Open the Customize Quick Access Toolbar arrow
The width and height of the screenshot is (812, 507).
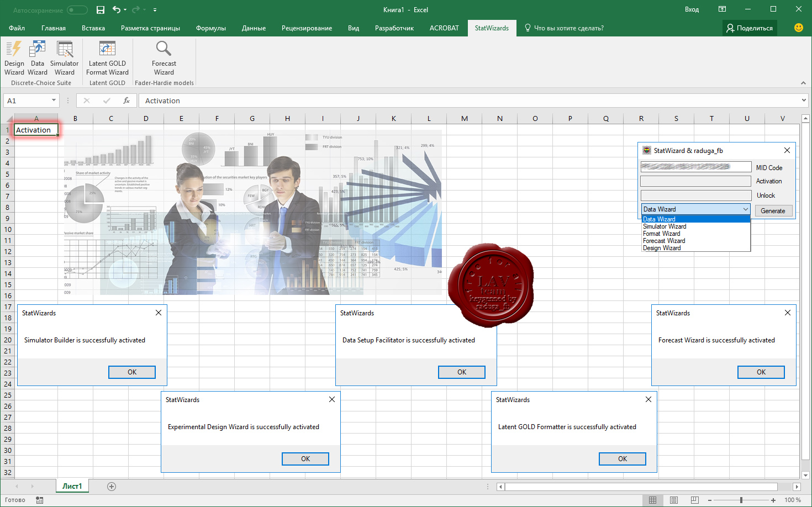(155, 10)
